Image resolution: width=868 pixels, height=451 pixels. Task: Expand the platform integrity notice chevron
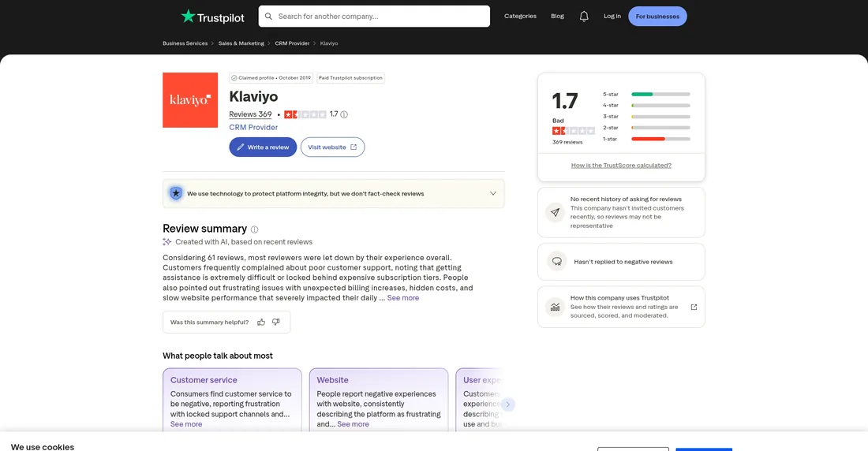[492, 193]
